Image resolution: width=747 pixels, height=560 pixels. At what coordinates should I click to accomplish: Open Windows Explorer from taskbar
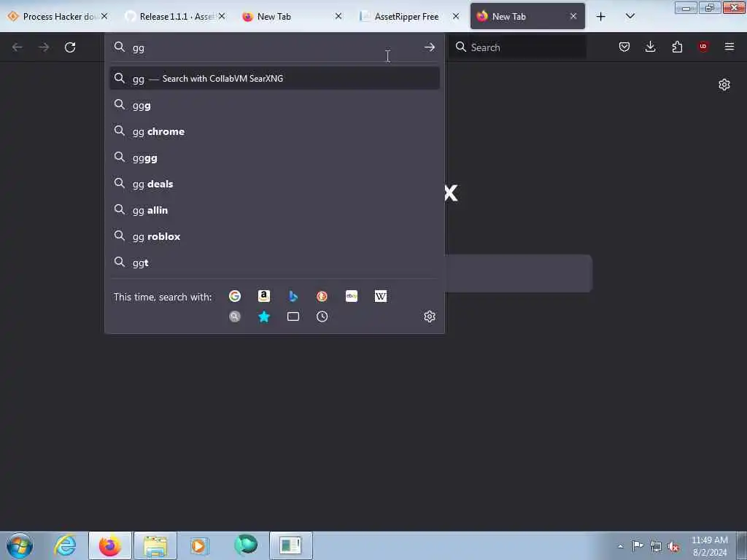tap(155, 545)
